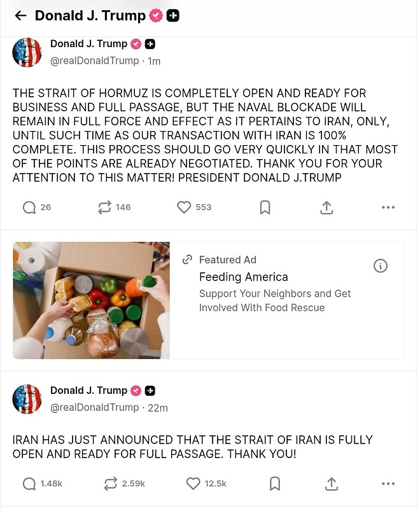Open replies on the Strait of Hormuz post
The height and width of the screenshot is (509, 420).
pos(29,207)
